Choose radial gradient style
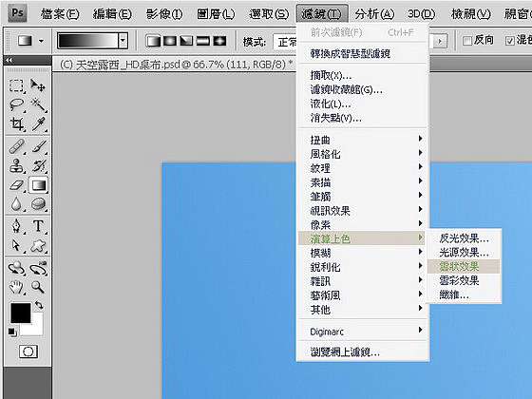 pyautogui.click(x=170, y=41)
